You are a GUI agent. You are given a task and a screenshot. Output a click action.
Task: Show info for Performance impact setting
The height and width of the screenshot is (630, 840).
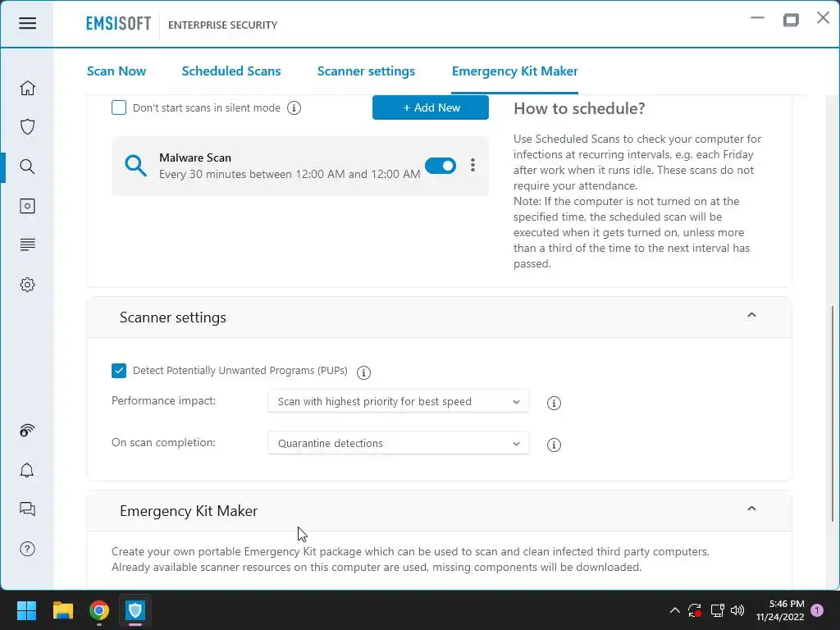point(554,403)
